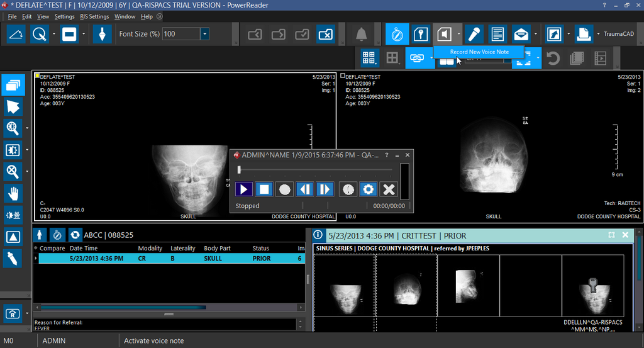Select the pan hand tool in sidebar
644x348 pixels.
tap(13, 193)
